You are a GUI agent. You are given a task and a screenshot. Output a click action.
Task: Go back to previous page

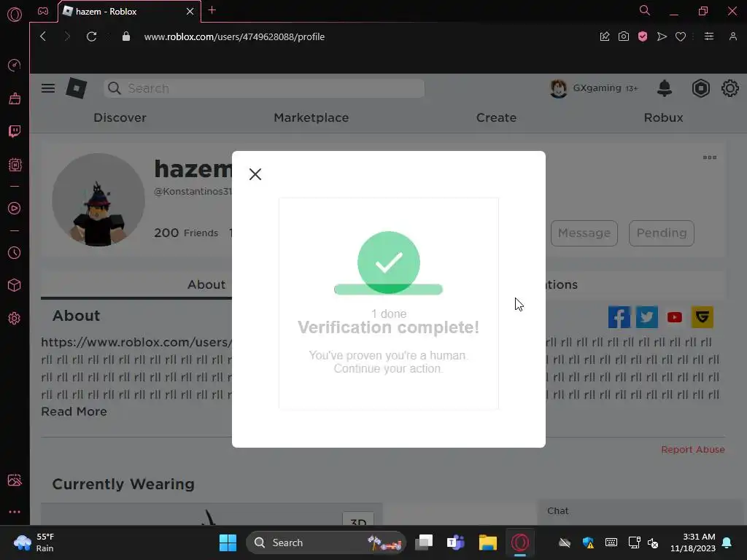point(43,36)
